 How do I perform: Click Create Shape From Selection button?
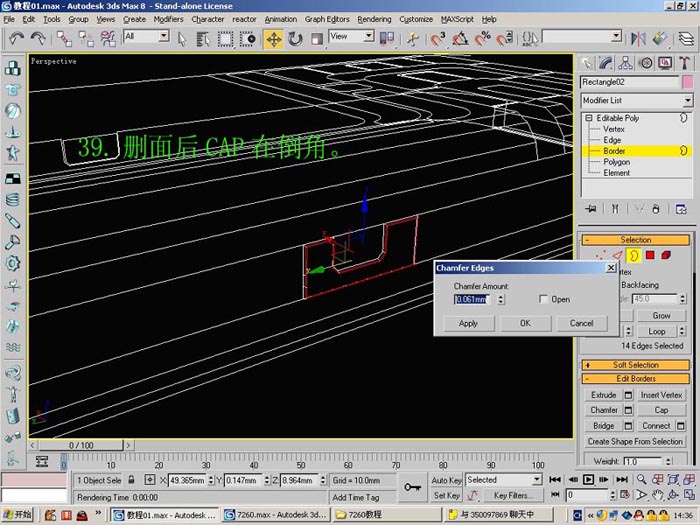click(635, 441)
